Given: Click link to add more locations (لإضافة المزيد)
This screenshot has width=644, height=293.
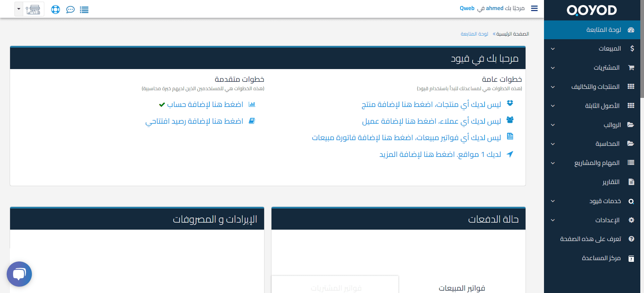Looking at the screenshot, I should (x=440, y=154).
